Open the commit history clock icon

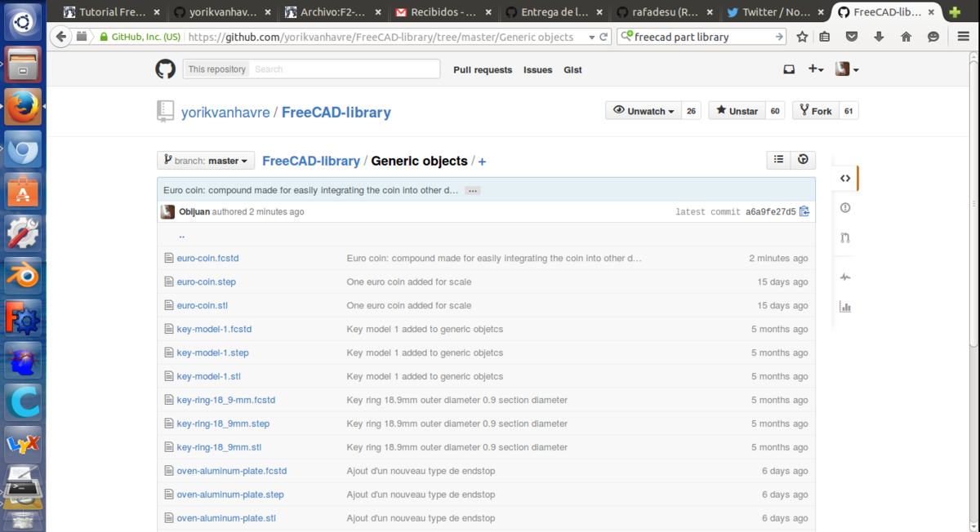pos(803,160)
